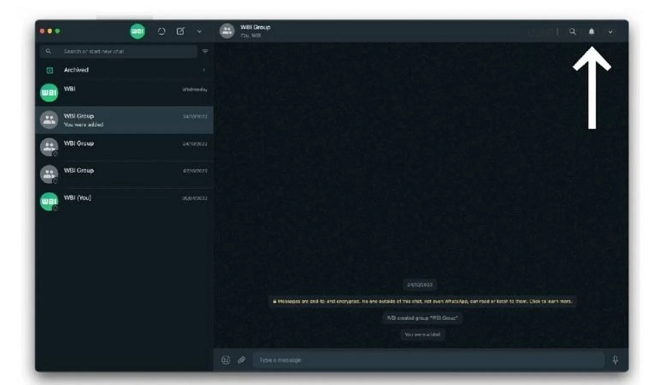Click the WBI (You) green avatar

pyautogui.click(x=49, y=201)
